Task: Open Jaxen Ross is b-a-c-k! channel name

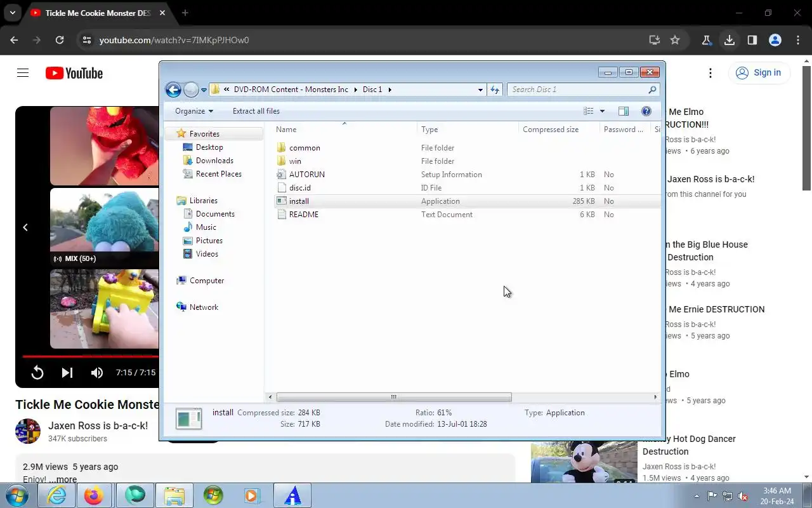Action: (x=98, y=425)
